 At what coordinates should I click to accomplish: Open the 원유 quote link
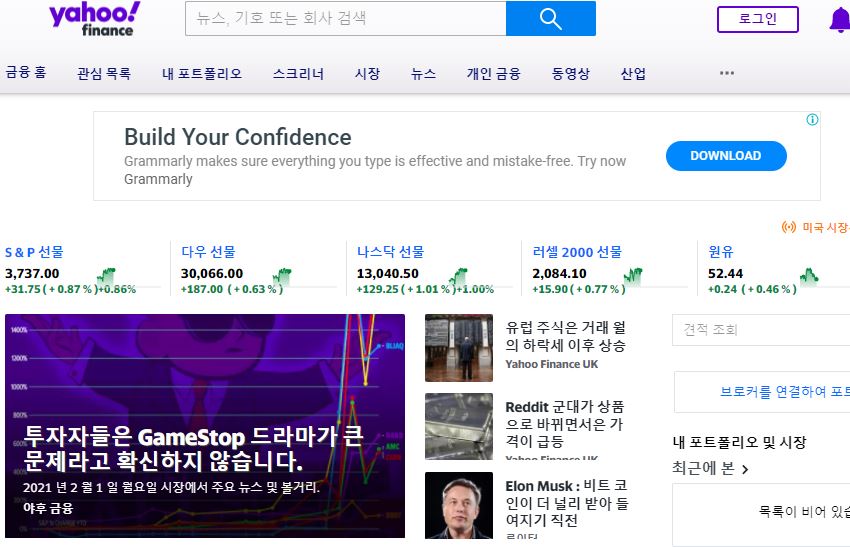click(721, 252)
